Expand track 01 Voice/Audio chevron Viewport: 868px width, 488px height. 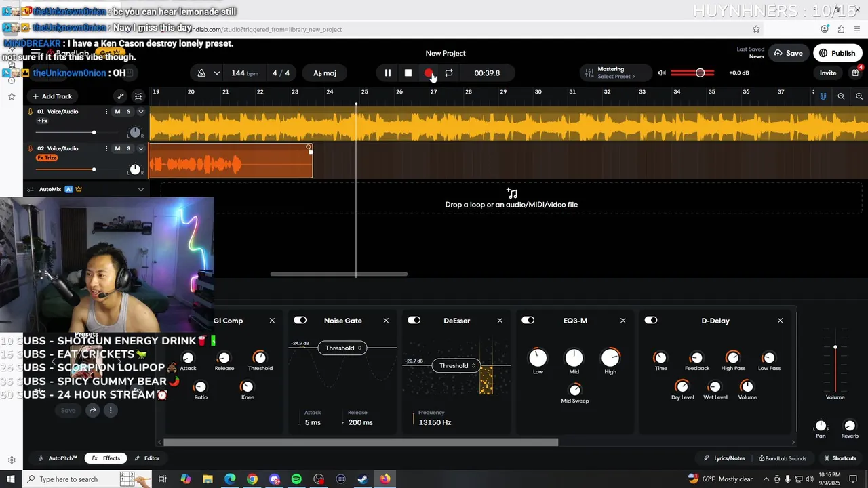(140, 112)
